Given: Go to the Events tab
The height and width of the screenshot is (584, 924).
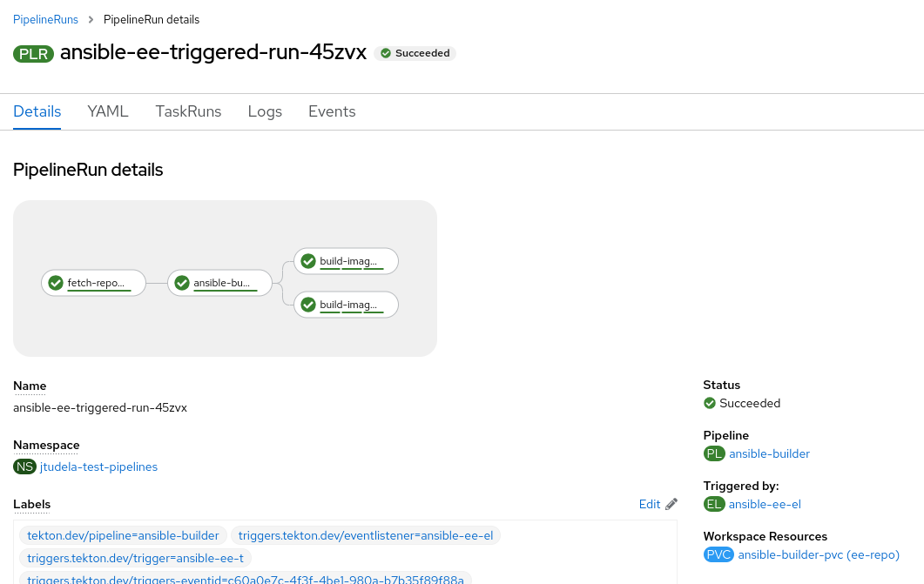Looking at the screenshot, I should tap(332, 111).
